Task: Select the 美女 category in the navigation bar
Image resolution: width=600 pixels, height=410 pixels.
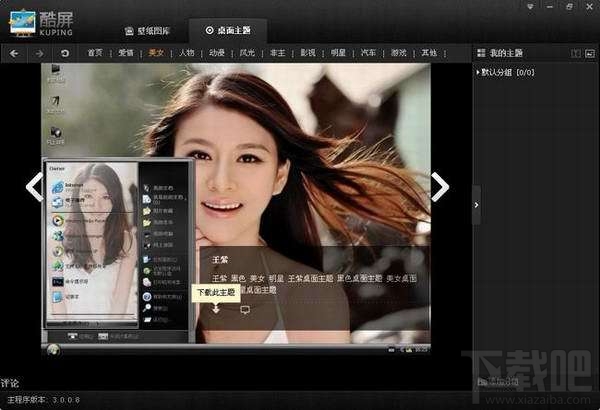Action: point(156,52)
